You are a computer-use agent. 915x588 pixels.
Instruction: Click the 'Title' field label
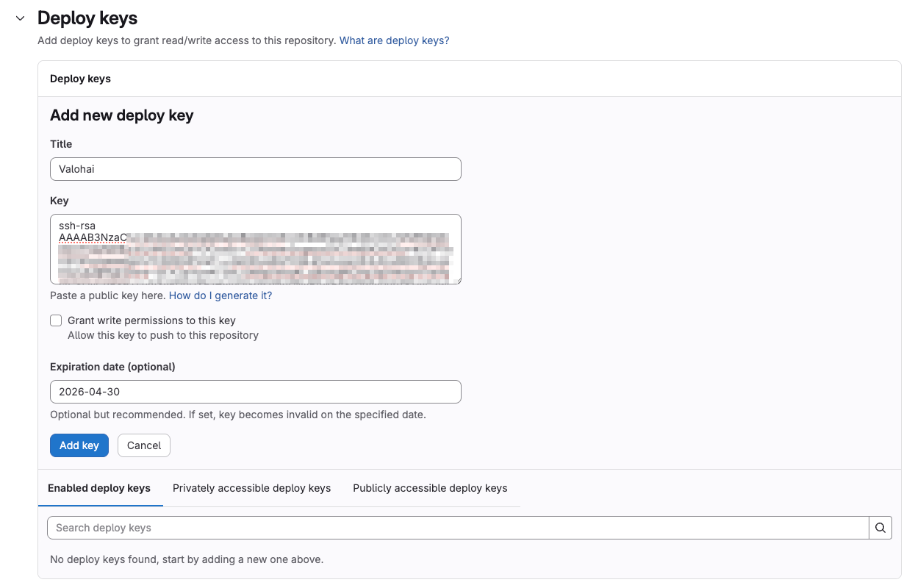pyautogui.click(x=61, y=144)
